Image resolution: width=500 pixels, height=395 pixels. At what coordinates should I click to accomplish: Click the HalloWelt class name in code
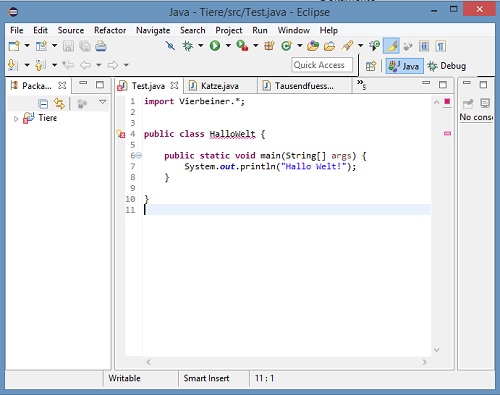tap(232, 134)
